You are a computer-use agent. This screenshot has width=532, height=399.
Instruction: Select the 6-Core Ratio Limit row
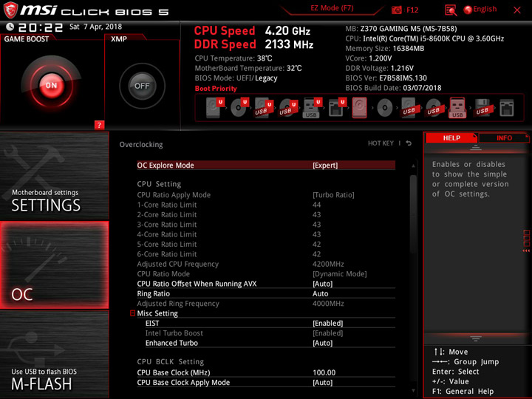(x=266, y=254)
